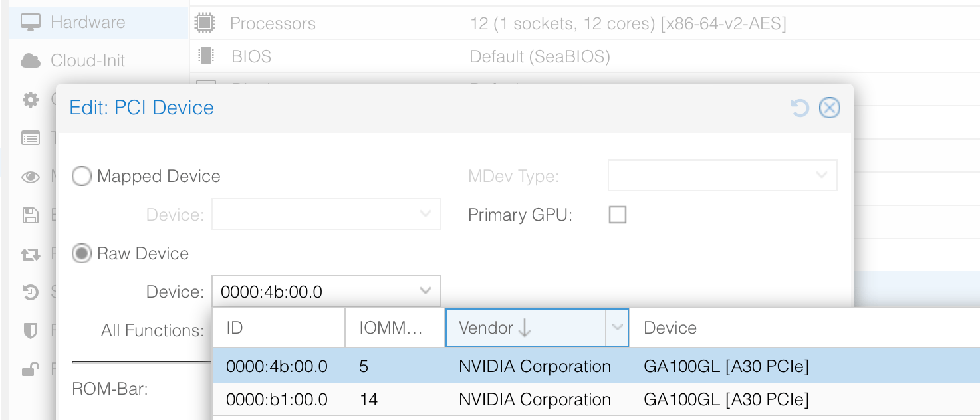Click the Processors chip icon

(205, 23)
